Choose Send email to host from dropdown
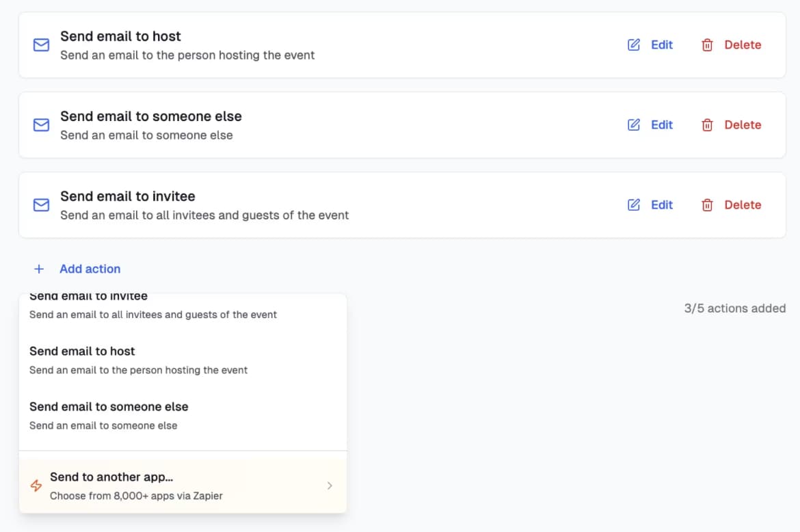The image size is (800, 532). (x=183, y=360)
